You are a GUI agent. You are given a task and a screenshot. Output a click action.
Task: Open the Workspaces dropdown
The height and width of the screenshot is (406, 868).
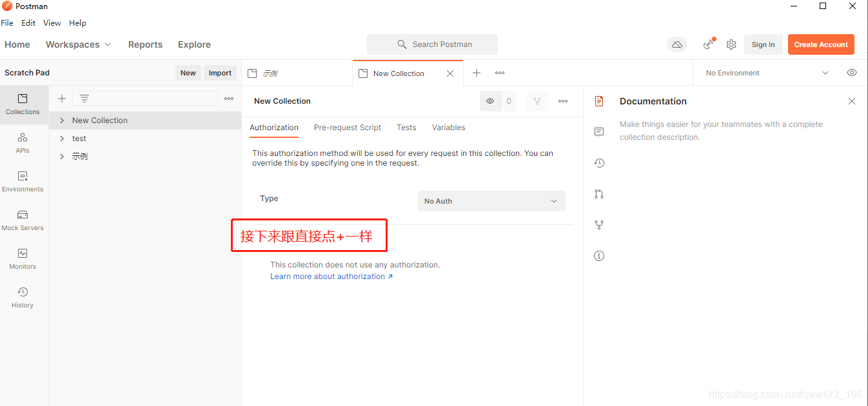coord(78,44)
